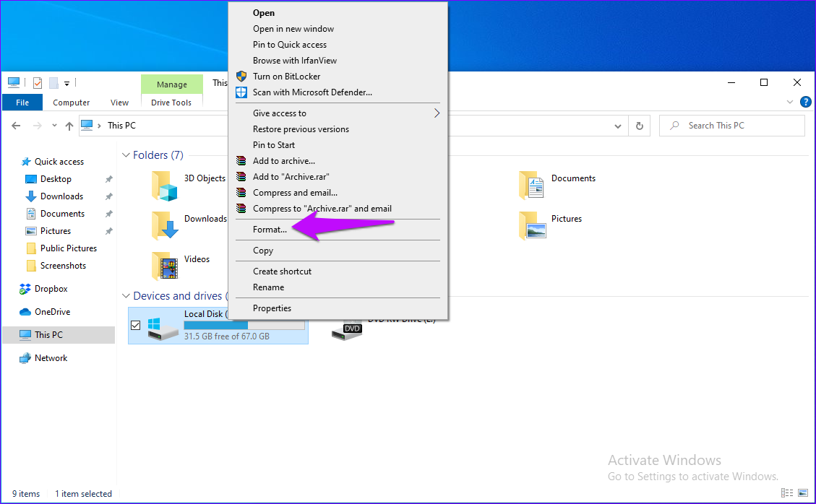Click the Local Disk free space bar
This screenshot has width=816, height=504.
tap(244, 325)
